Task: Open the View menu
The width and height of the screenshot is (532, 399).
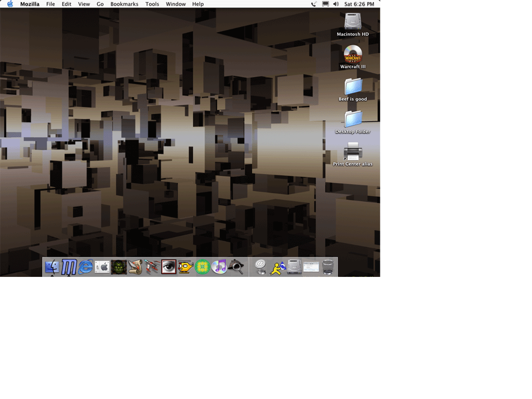Action: 84,4
